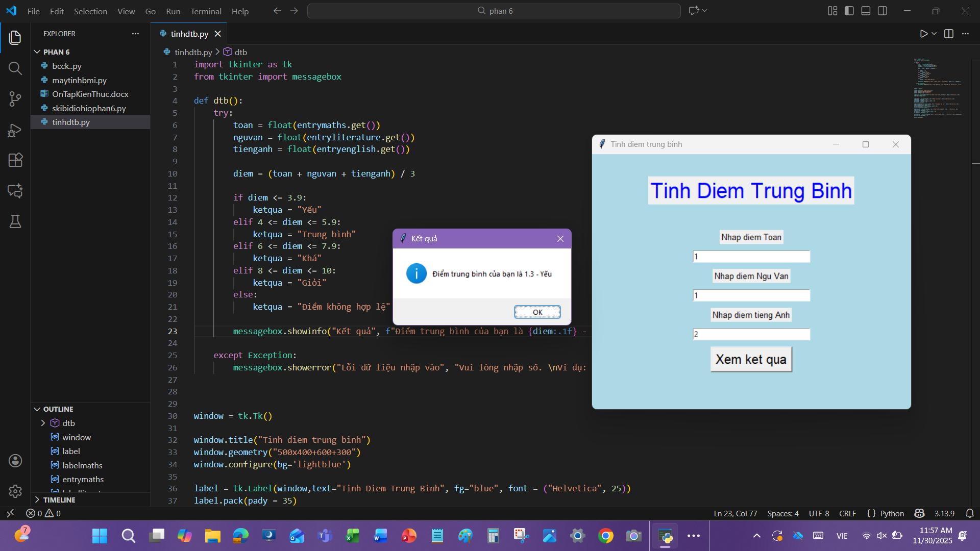Toggle the Secondary Side Bar layout button
Screen dimensions: 980x551
click(883, 11)
